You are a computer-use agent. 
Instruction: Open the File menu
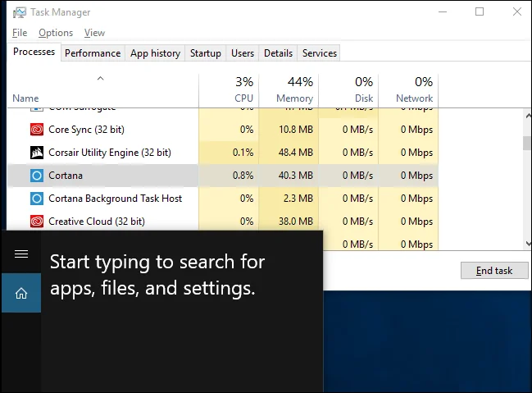click(x=20, y=33)
